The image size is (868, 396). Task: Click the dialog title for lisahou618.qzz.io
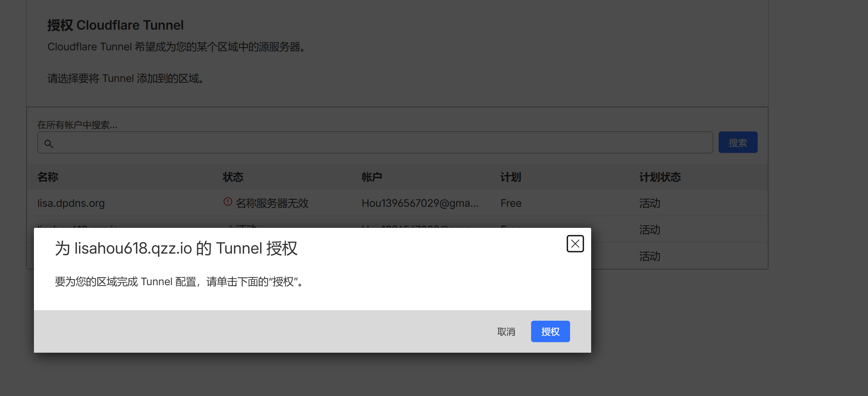pos(176,249)
